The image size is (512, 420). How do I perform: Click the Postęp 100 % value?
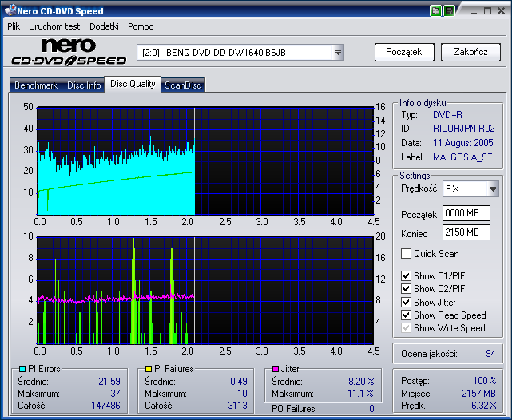485,381
